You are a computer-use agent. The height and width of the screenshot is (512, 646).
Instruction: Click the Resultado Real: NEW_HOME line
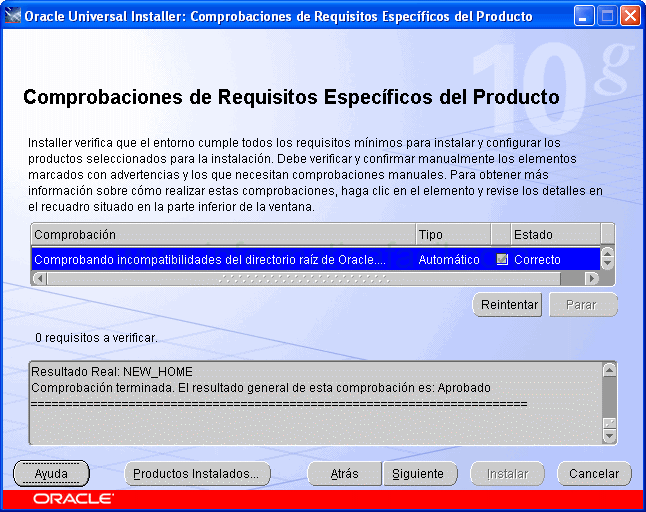pyautogui.click(x=112, y=372)
